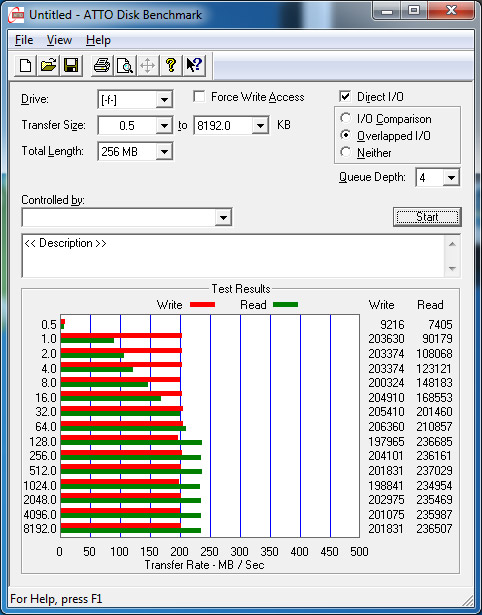This screenshot has height=615, width=482.
Task: Click the status bar text For Help, press F1
Action: coord(56,599)
